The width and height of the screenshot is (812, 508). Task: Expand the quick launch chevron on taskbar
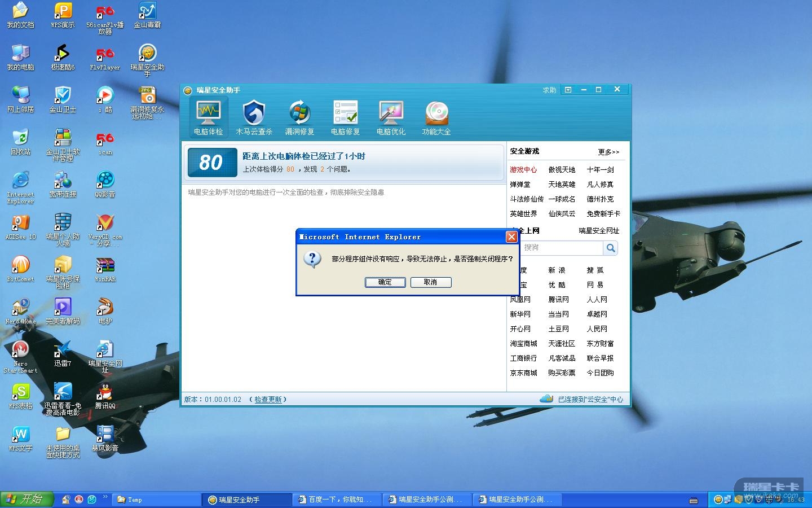click(105, 497)
